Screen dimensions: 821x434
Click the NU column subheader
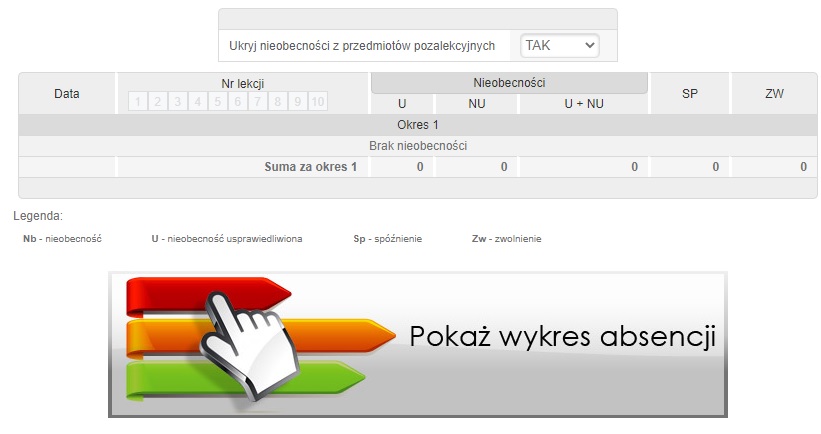pyautogui.click(x=476, y=104)
